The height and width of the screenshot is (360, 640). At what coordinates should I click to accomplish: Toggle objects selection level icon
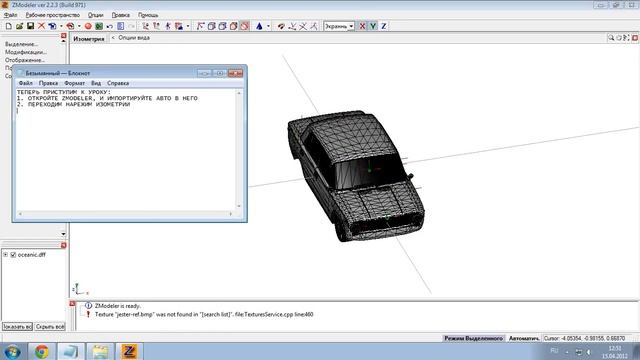coord(179,26)
